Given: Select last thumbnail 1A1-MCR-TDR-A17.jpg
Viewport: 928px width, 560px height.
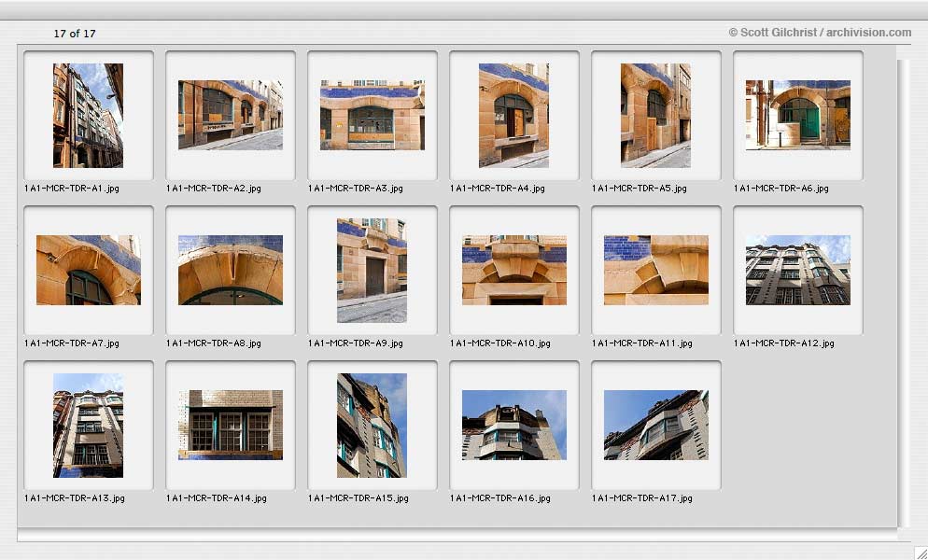Looking at the screenshot, I should point(655,425).
